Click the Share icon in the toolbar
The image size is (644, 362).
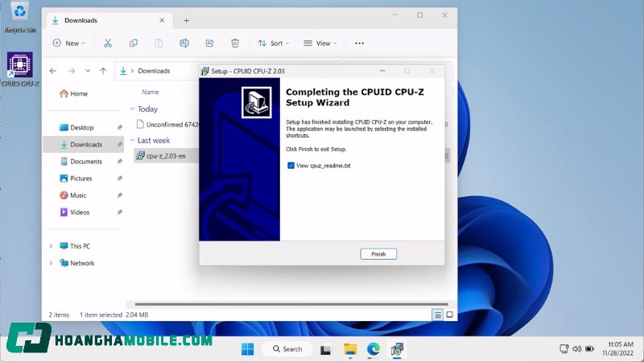[209, 43]
